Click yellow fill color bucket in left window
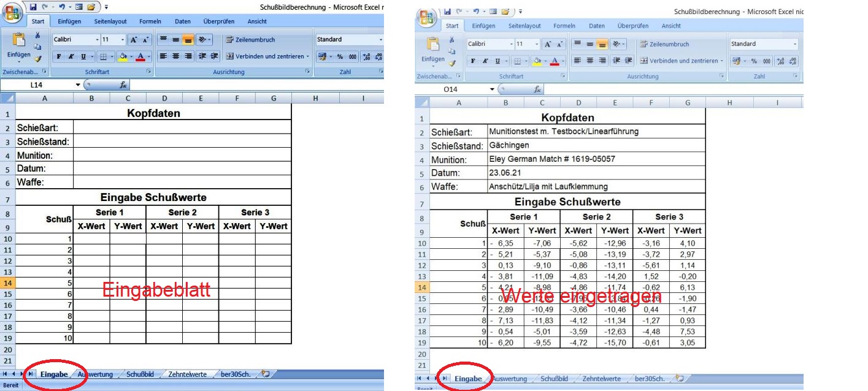This screenshot has height=391, width=868. [122, 57]
